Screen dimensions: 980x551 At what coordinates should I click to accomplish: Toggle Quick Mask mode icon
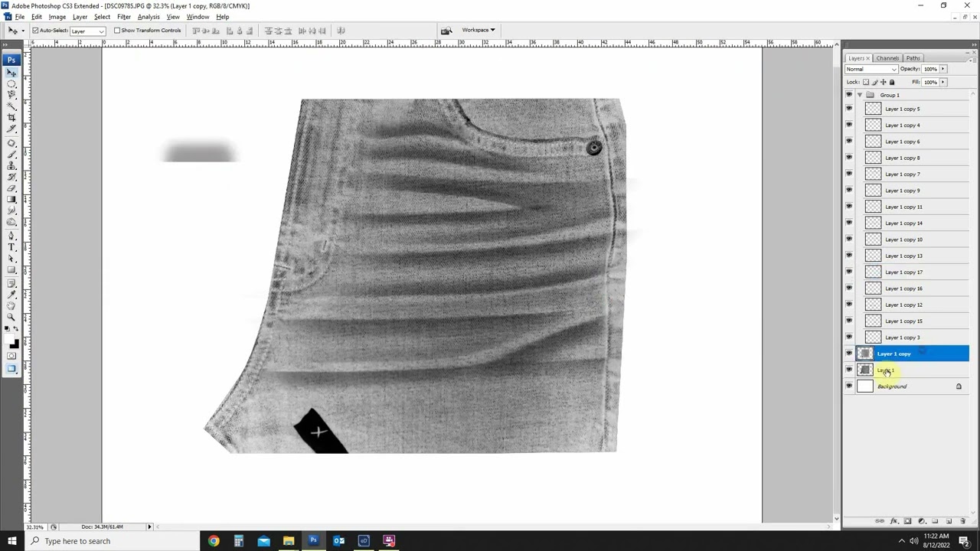pyautogui.click(x=11, y=356)
